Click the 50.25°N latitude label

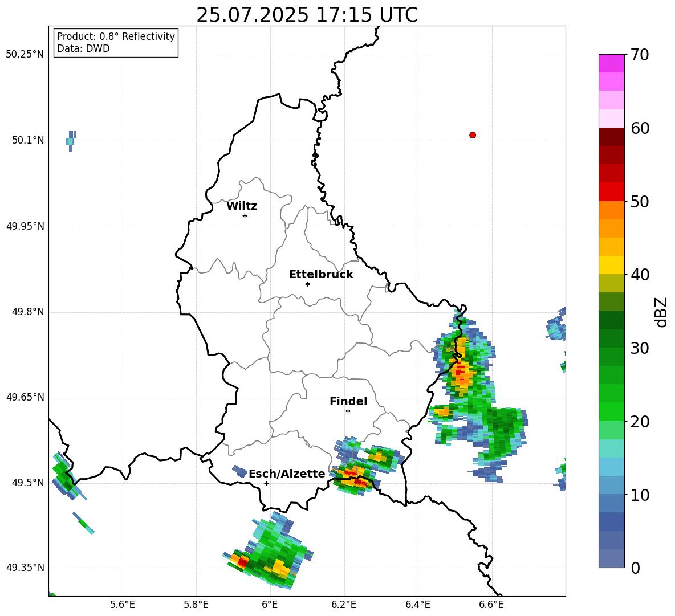(x=25, y=55)
